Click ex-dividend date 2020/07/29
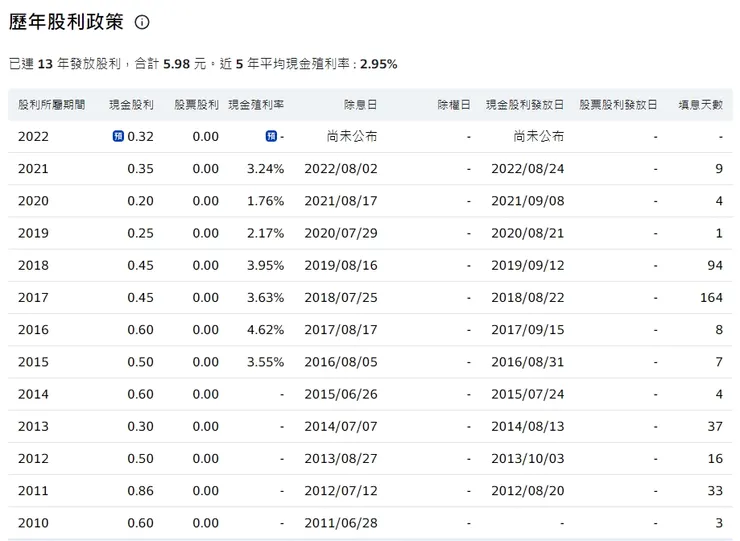The image size is (740, 541). (341, 233)
